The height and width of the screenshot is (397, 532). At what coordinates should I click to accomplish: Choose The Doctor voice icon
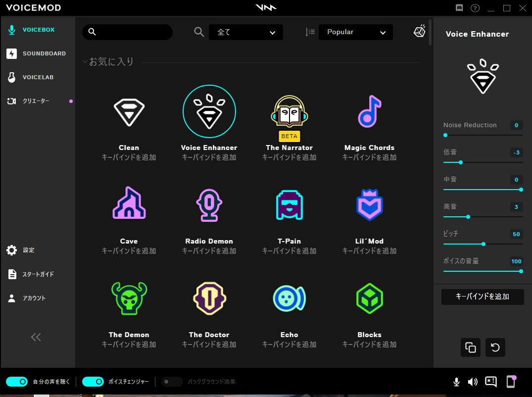click(209, 298)
